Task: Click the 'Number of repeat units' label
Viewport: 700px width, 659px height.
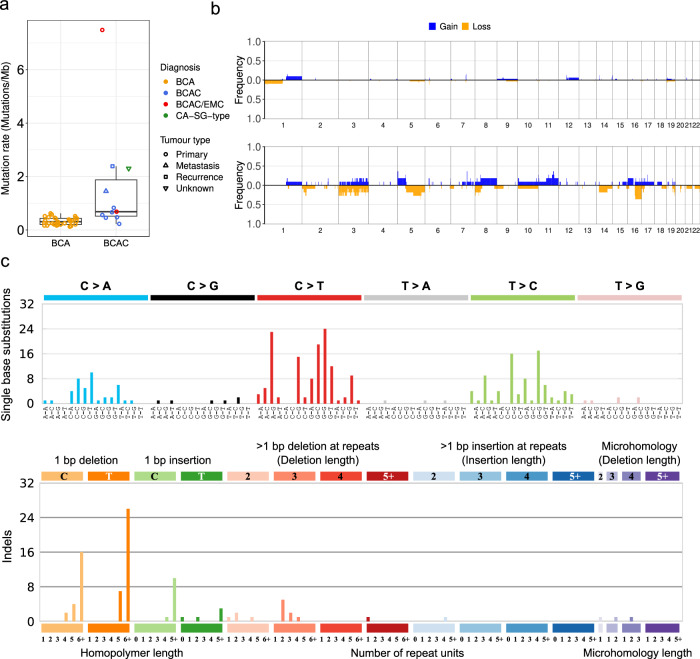Action: coord(407,653)
